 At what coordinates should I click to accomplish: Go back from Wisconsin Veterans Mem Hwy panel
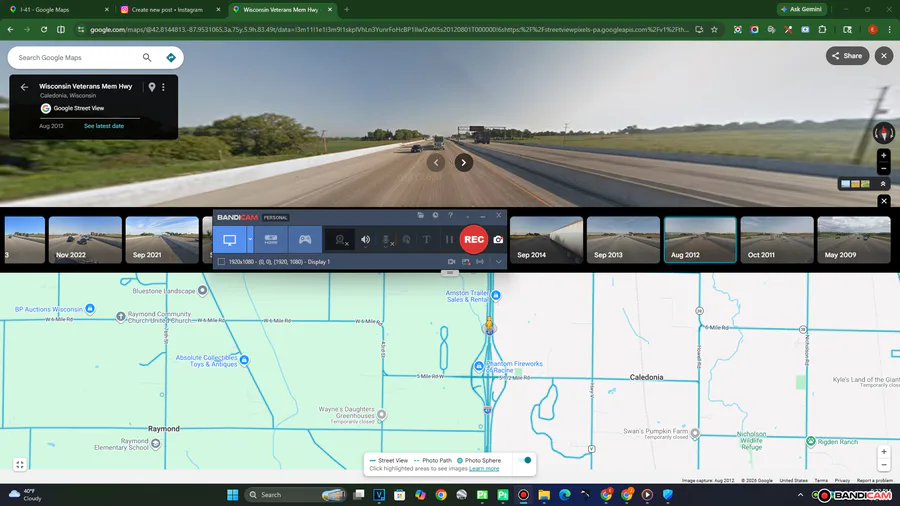(x=24, y=87)
